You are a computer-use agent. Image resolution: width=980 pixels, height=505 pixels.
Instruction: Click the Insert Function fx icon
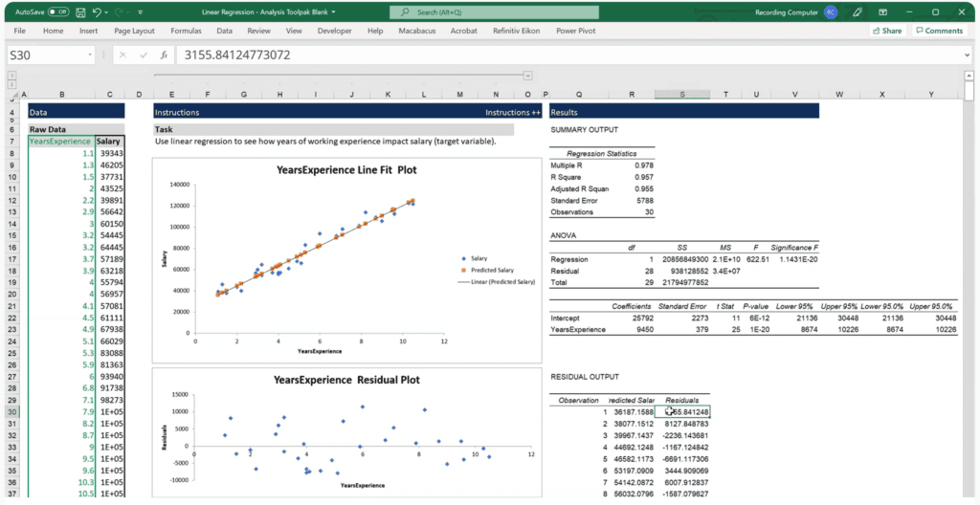tap(164, 55)
